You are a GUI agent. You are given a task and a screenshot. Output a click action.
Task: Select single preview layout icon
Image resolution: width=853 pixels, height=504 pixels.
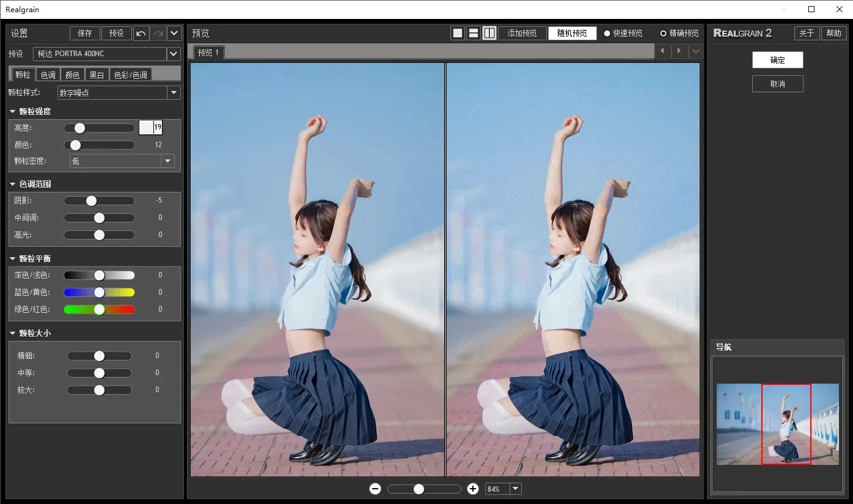[x=458, y=33]
